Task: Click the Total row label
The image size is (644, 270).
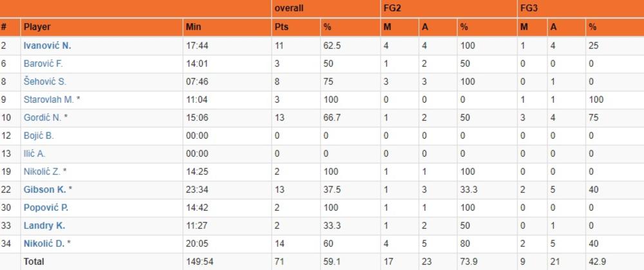Action: [34, 262]
